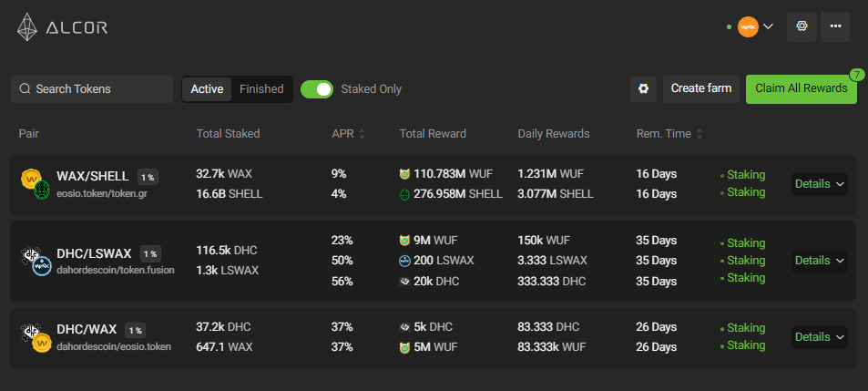Switch to the Finished farms tab
This screenshot has width=868, height=391.
[261, 89]
